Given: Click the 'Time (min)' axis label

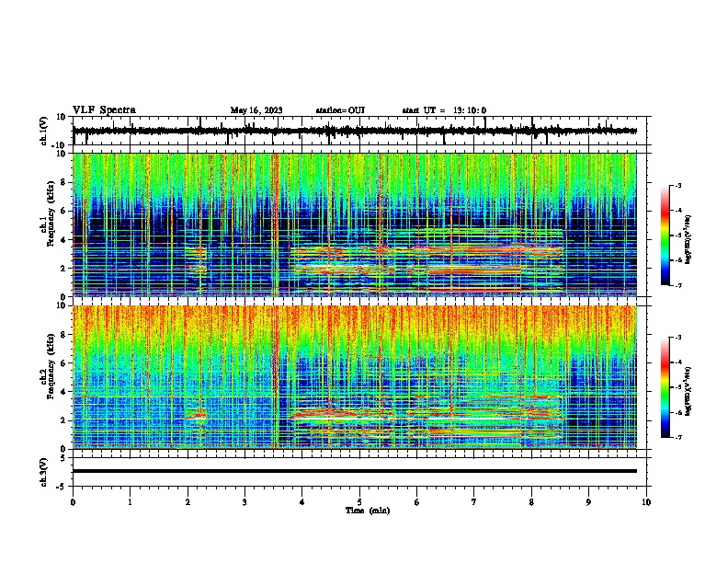Looking at the screenshot, I should click(x=368, y=511).
